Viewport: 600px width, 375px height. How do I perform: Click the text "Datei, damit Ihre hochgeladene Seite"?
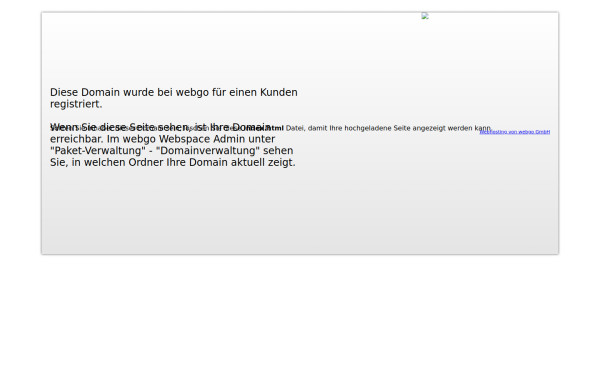[348, 128]
